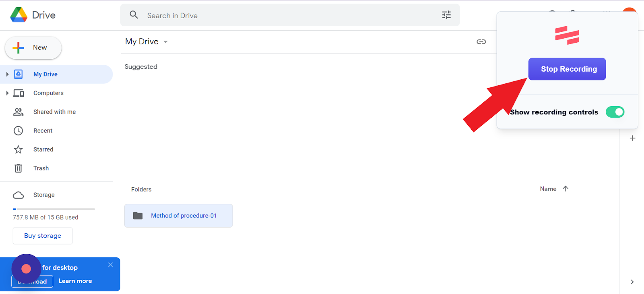The width and height of the screenshot is (644, 294).
Task: Click the Starred star icon
Action: click(19, 149)
